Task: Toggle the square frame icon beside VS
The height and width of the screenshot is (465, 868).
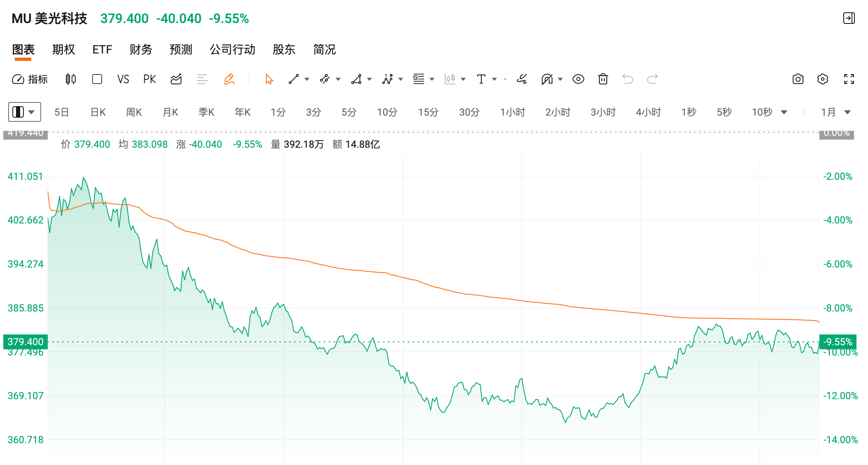Action: (97, 79)
